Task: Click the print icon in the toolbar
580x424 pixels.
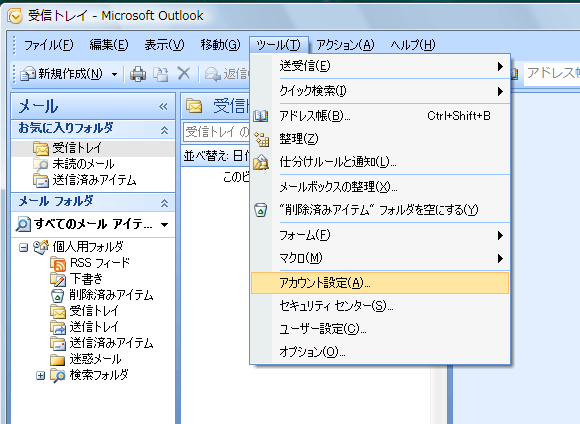Action: pyautogui.click(x=138, y=74)
